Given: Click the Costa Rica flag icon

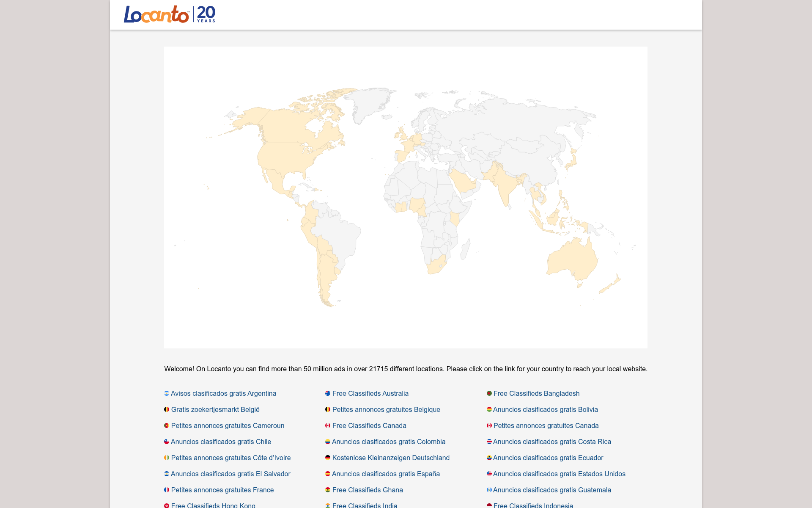Looking at the screenshot, I should (489, 442).
